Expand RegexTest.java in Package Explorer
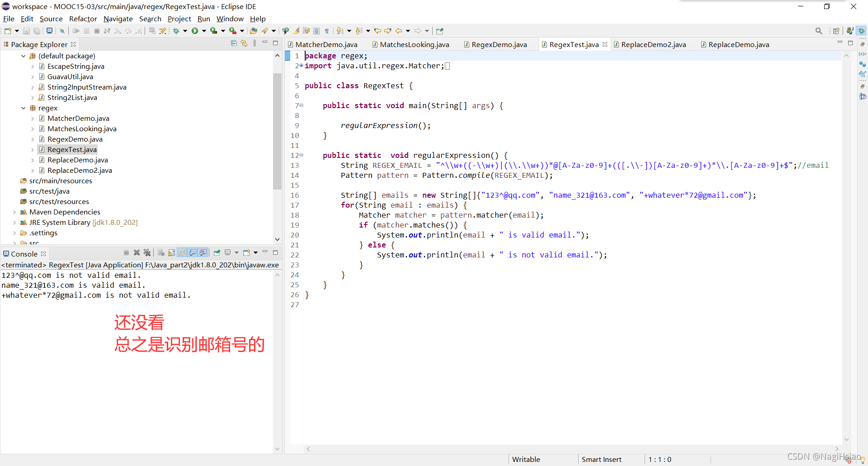The width and height of the screenshot is (868, 466). tap(32, 150)
